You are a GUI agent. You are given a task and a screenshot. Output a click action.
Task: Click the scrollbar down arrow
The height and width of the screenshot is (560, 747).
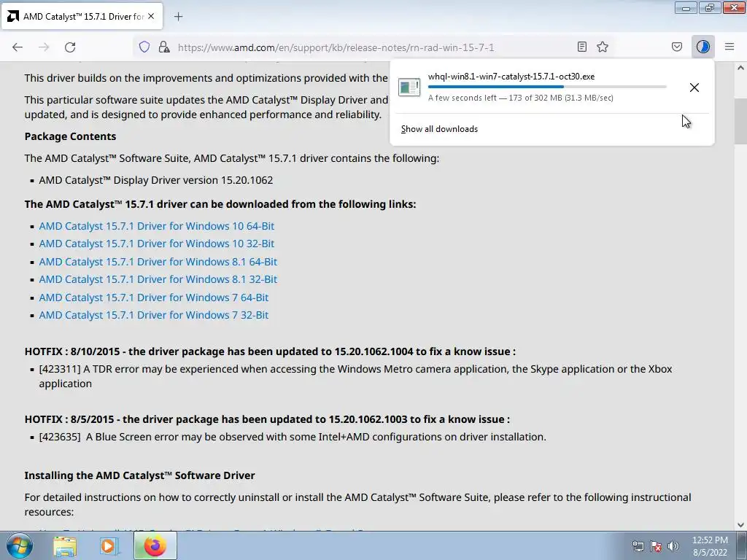pyautogui.click(x=740, y=525)
